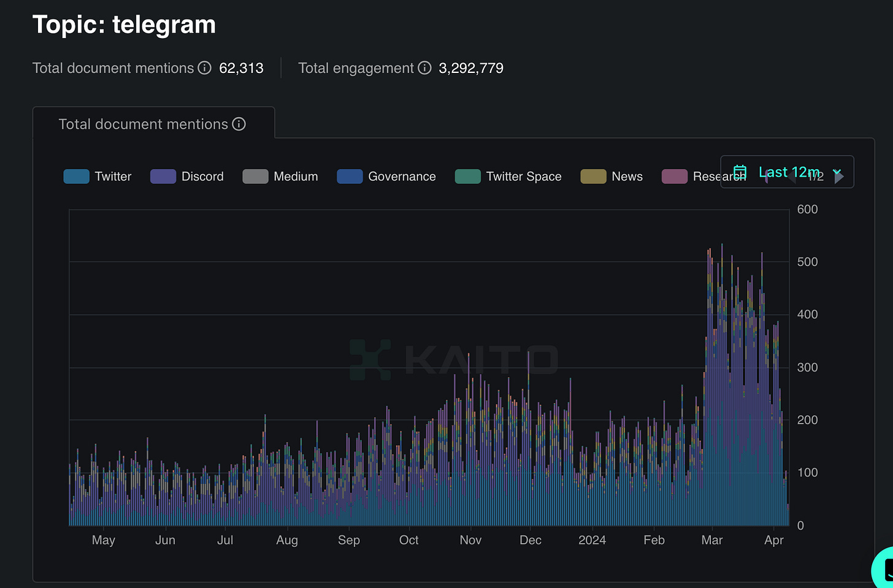
Task: Toggle Governance series via its legend label
Action: [x=402, y=177]
